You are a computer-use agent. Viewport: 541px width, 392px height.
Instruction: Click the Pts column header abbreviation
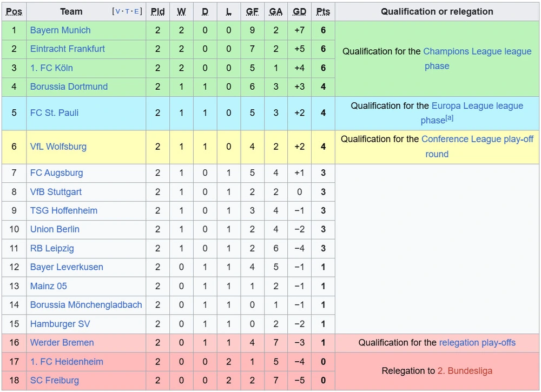click(x=323, y=12)
